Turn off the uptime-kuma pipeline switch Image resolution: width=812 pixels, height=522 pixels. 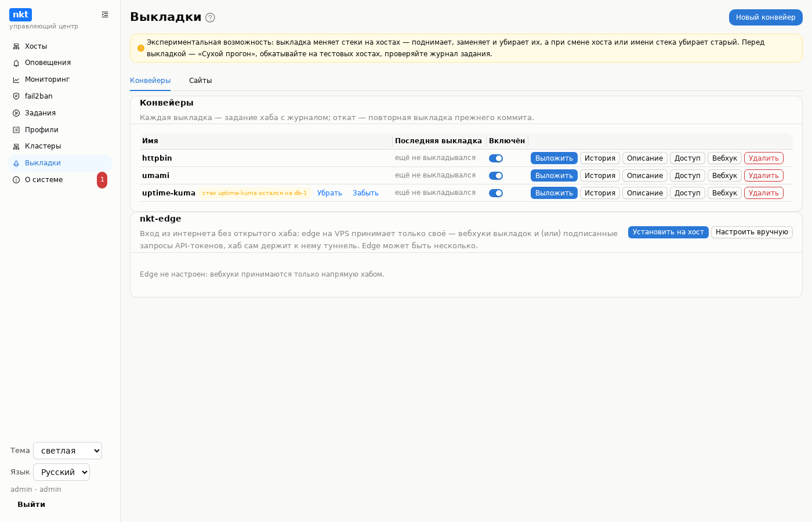point(496,193)
